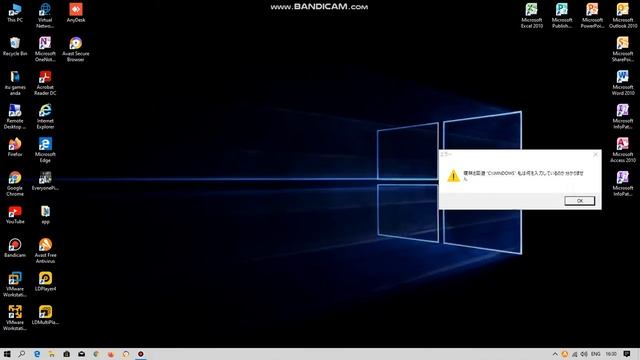The image size is (640, 360).
Task: Launch Edge from the taskbar
Action: click(x=37, y=354)
